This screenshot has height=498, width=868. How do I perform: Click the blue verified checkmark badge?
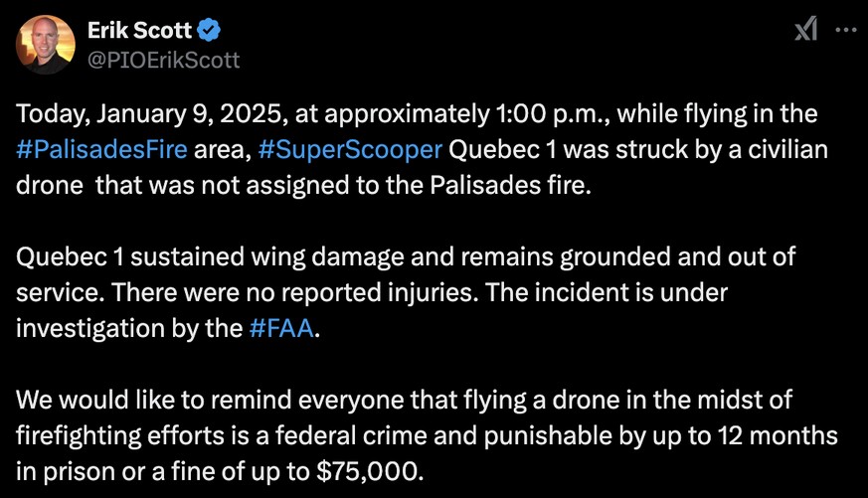209,30
